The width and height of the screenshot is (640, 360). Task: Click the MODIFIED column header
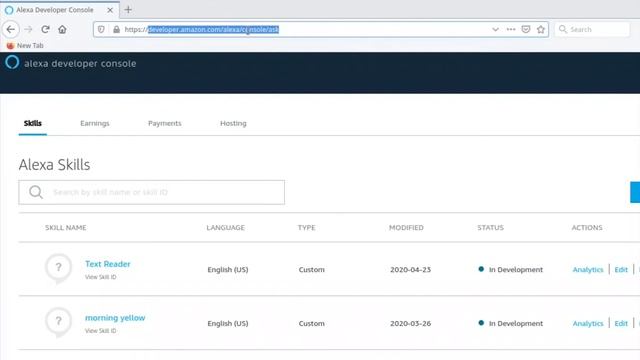click(x=406, y=228)
